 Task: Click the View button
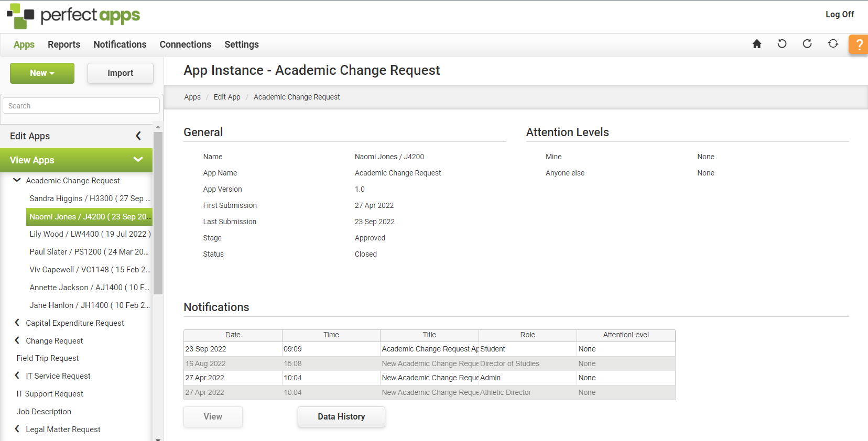213,417
